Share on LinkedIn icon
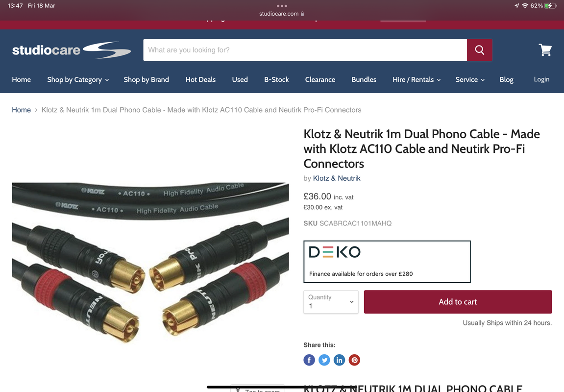Image resolution: width=564 pixels, height=392 pixels. click(x=339, y=360)
